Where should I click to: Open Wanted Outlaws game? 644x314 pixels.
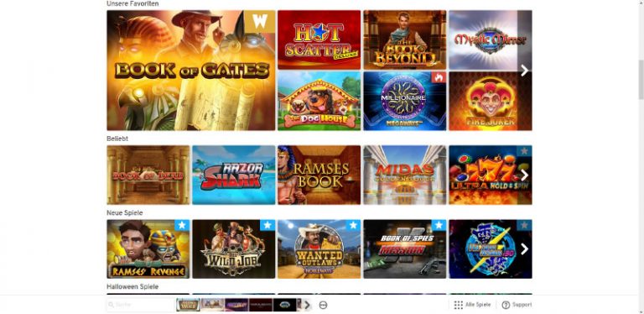click(x=319, y=249)
